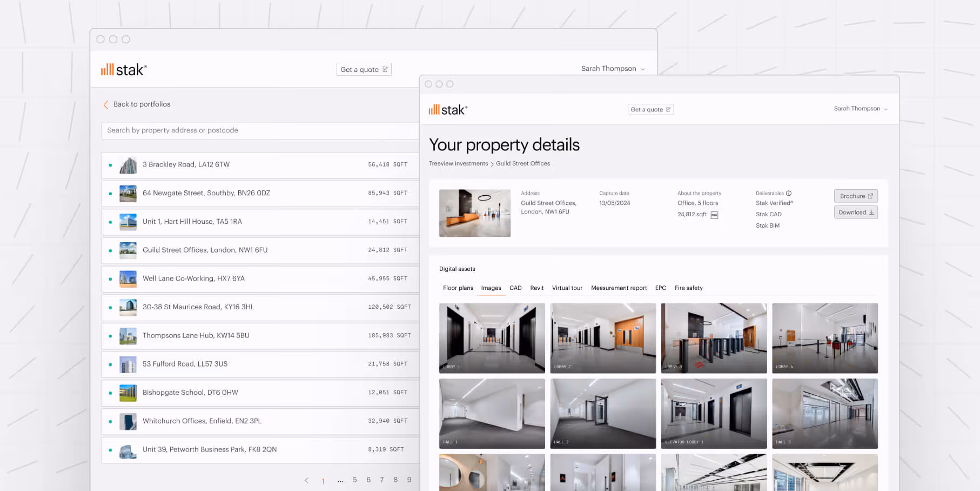This screenshot has height=491, width=980.
Task: Click the Brochure button
Action: [856, 196]
